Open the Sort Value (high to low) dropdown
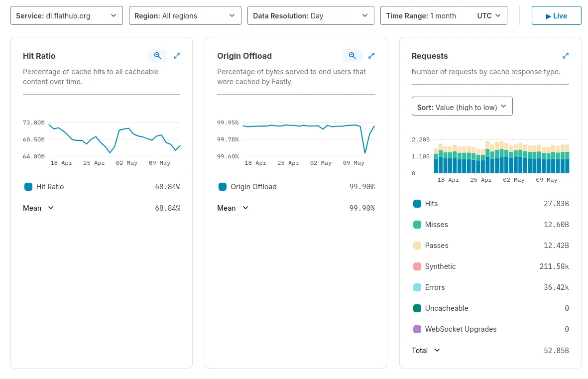 462,106
